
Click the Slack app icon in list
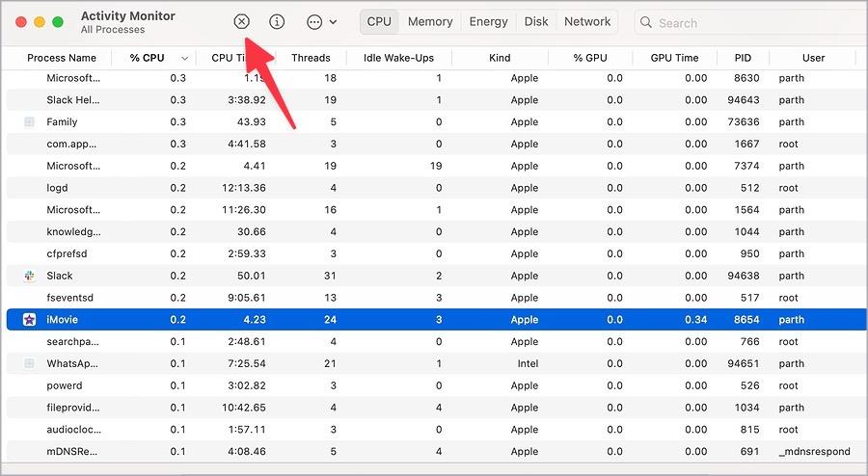click(29, 276)
